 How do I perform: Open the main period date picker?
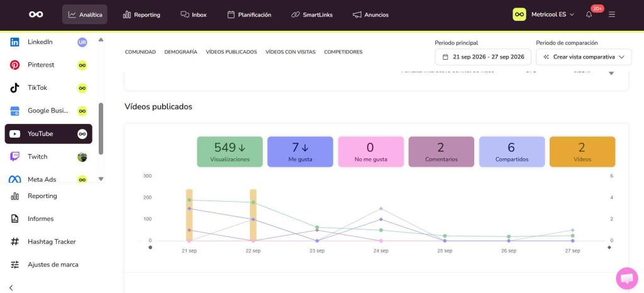tap(483, 57)
